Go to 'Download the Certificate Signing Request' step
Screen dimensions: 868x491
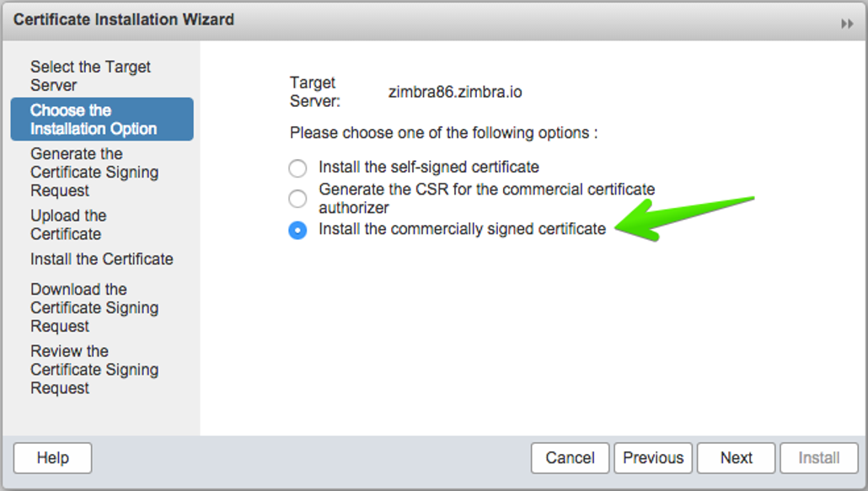click(x=94, y=307)
